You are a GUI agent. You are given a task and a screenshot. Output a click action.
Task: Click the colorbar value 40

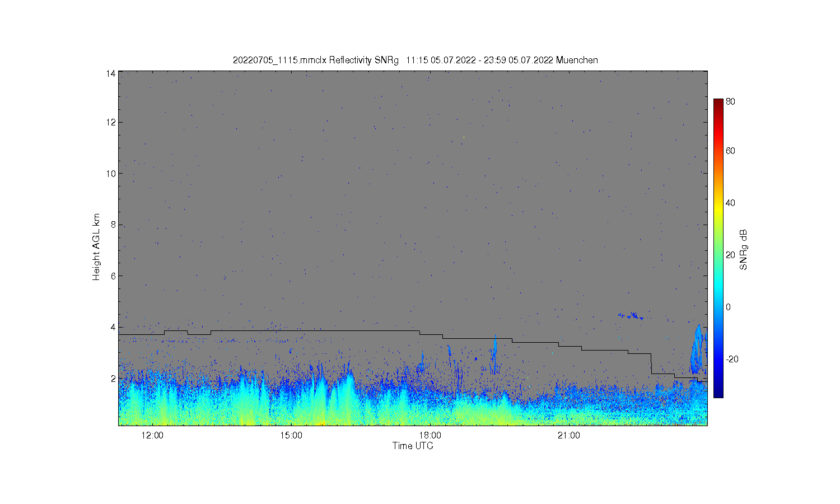pos(731,203)
